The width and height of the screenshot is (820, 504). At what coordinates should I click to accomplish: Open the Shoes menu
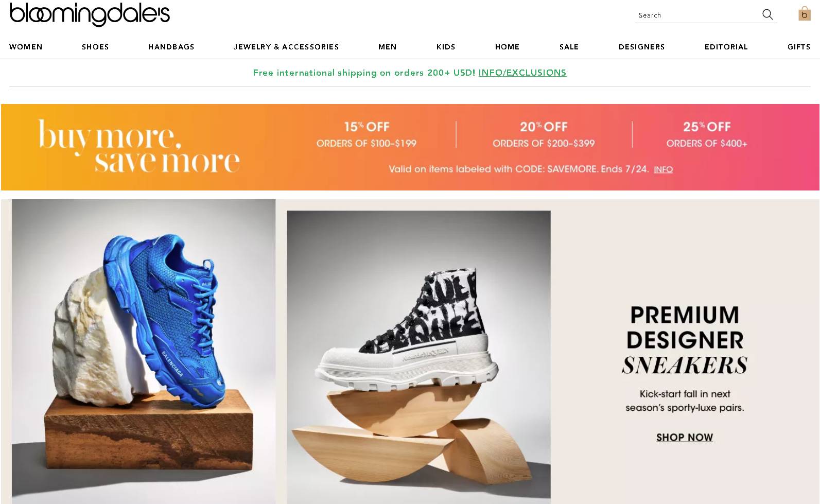coord(95,47)
